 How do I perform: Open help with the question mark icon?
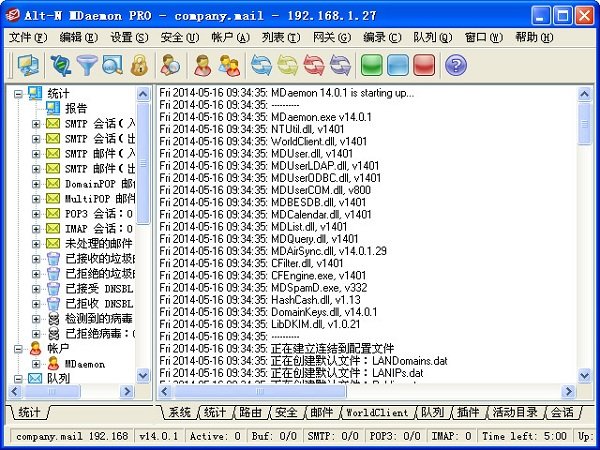[x=456, y=65]
